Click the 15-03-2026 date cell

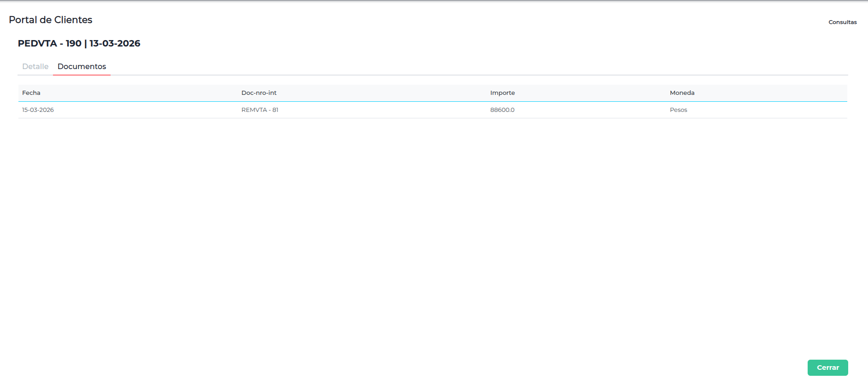(38, 110)
